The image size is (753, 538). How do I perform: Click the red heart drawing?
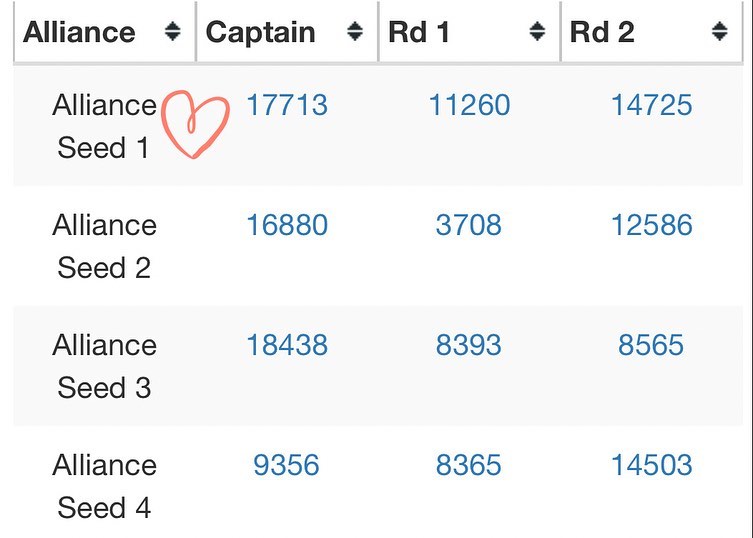(x=195, y=124)
